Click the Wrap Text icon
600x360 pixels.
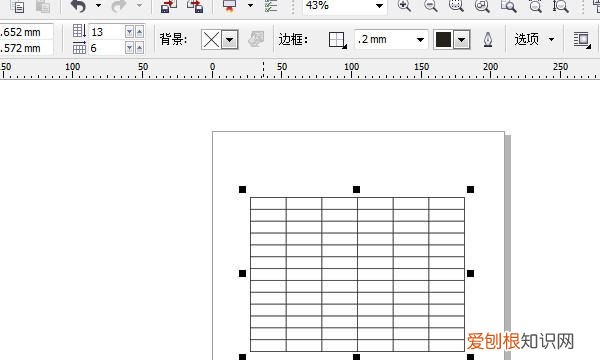click(x=582, y=40)
